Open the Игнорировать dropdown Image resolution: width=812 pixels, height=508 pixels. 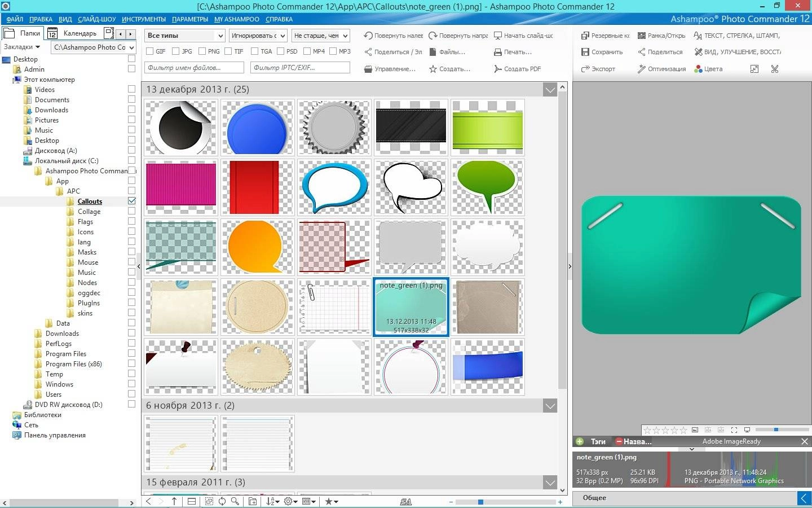258,36
